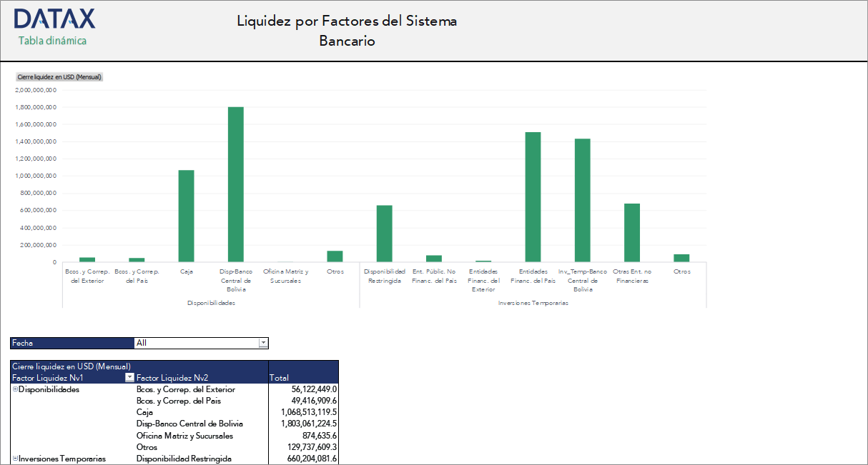The height and width of the screenshot is (465, 868).
Task: Select the Caja column in the chart
Action: 187,214
